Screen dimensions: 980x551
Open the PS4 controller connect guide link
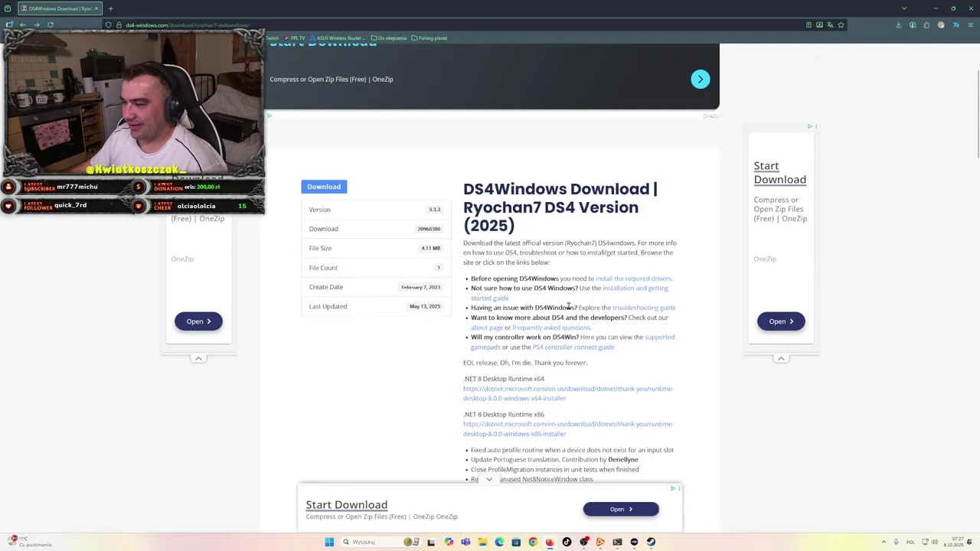click(x=573, y=347)
